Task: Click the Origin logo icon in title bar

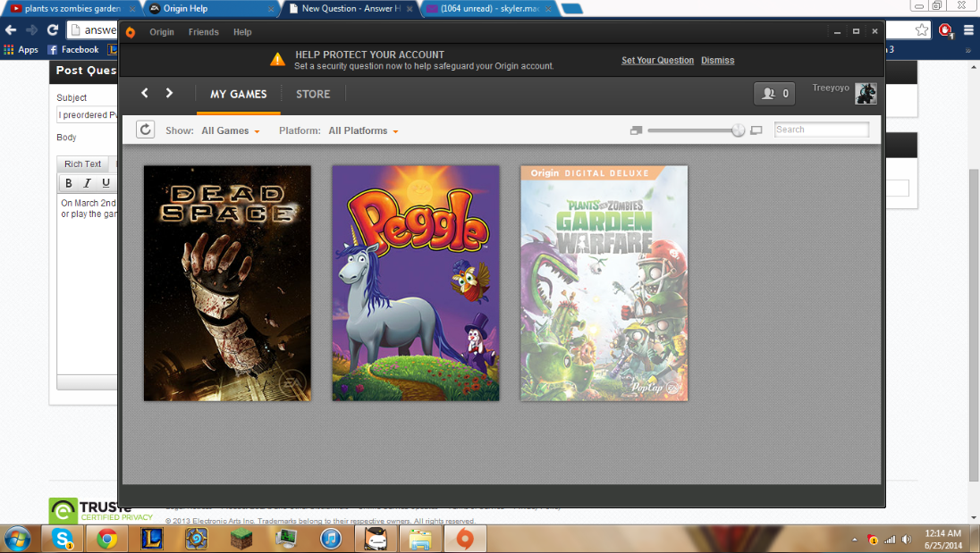Action: click(131, 32)
